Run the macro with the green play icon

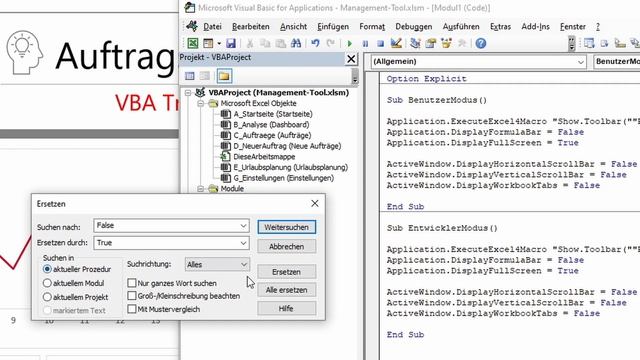[x=349, y=43]
